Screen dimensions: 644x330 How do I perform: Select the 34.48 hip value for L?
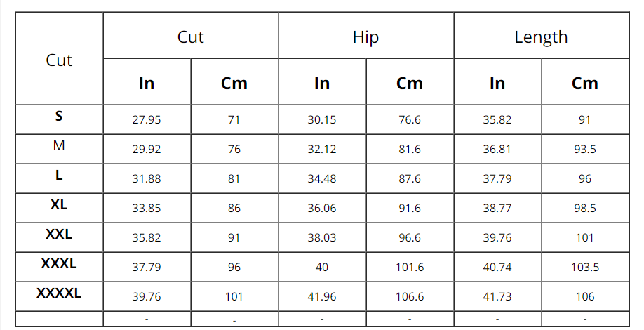point(322,179)
